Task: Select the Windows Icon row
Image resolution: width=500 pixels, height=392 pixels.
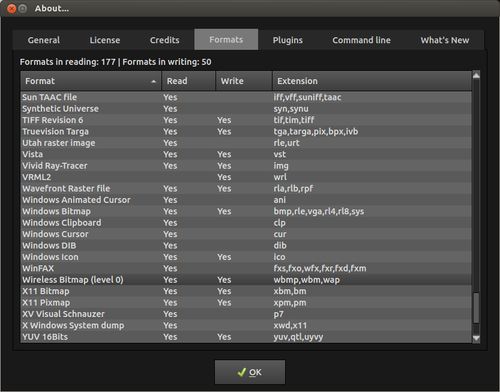Action: pyautogui.click(x=246, y=257)
